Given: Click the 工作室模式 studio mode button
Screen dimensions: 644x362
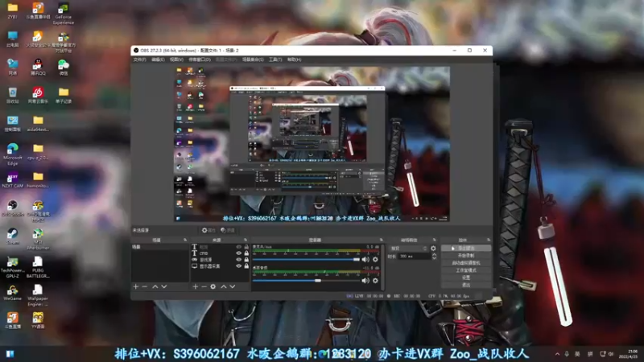Looking at the screenshot, I should coord(466,270).
